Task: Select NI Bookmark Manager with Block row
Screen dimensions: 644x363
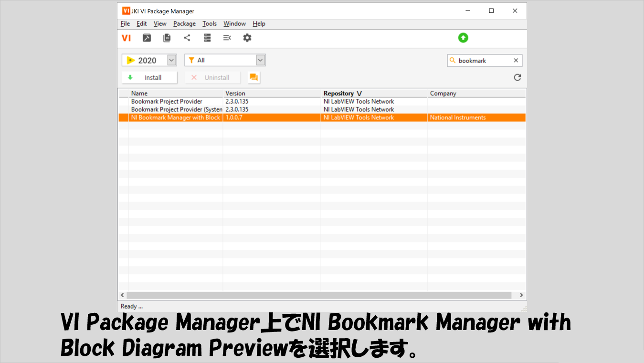Action: (322, 117)
